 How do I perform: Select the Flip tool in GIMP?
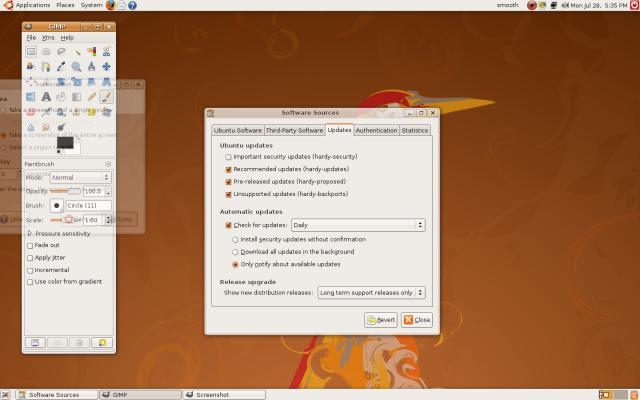(x=31, y=97)
